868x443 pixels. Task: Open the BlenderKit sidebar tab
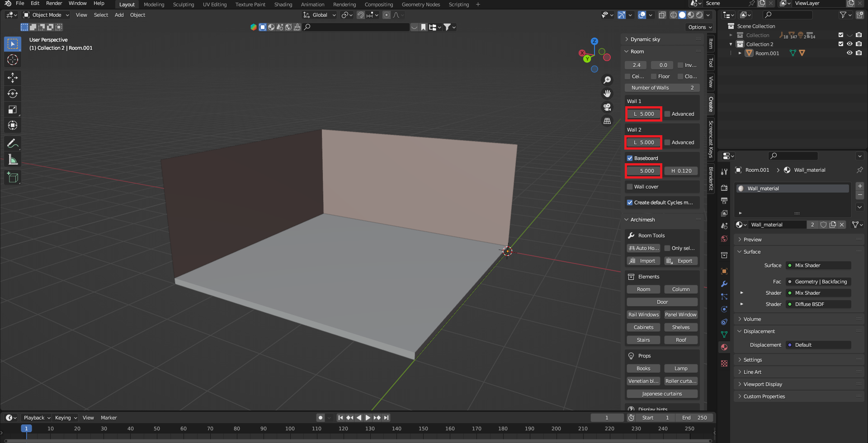[711, 178]
